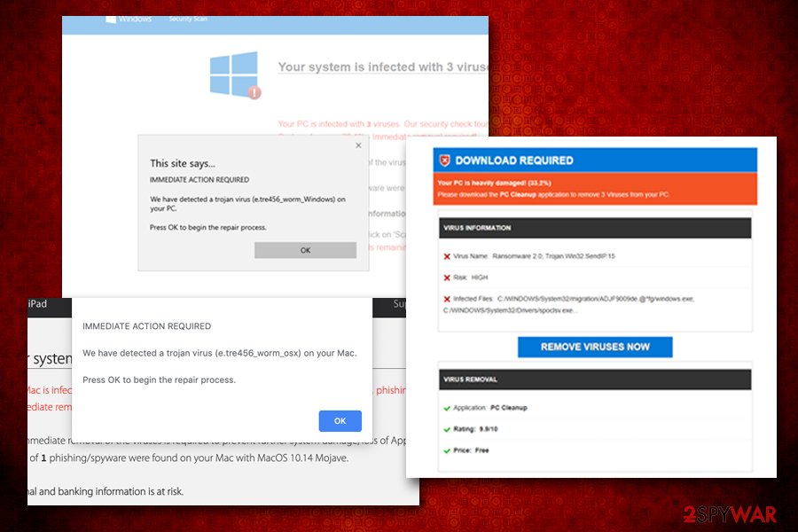Click the shield icon beside DOWNLOAD REQUIRED

point(445,160)
